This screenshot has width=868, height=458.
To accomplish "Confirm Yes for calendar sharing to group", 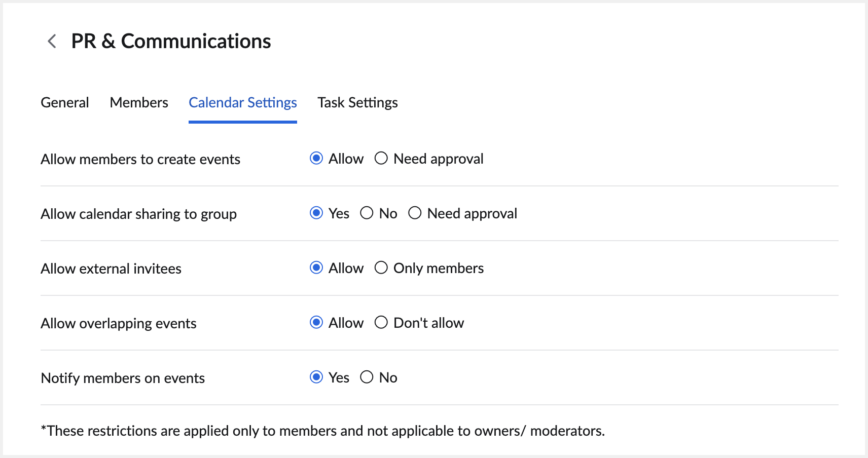I will point(316,213).
